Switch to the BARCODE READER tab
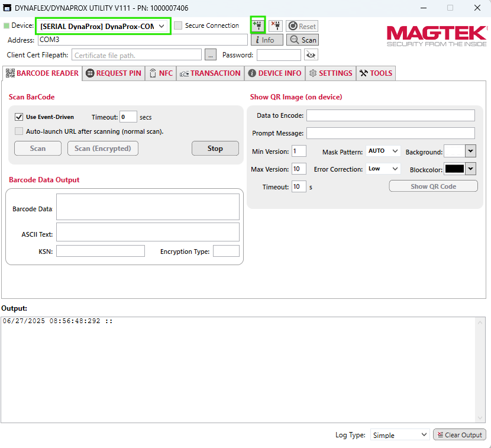491x448 pixels. tap(42, 73)
